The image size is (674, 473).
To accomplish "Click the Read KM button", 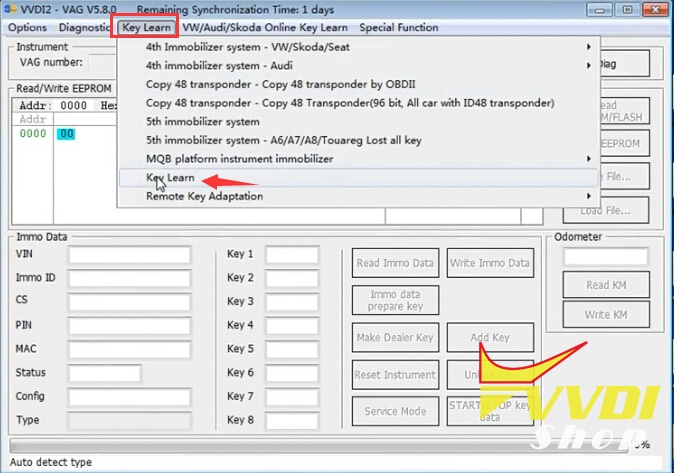I will pos(606,285).
